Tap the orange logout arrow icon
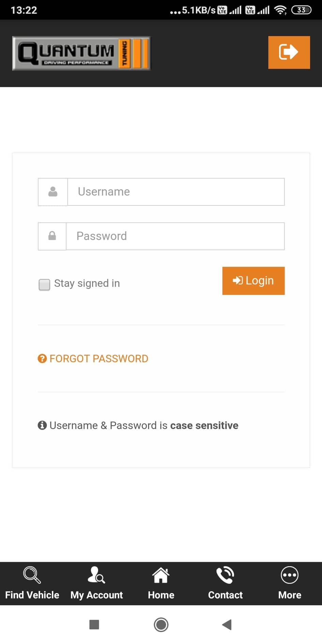The image size is (322, 644). [x=289, y=52]
